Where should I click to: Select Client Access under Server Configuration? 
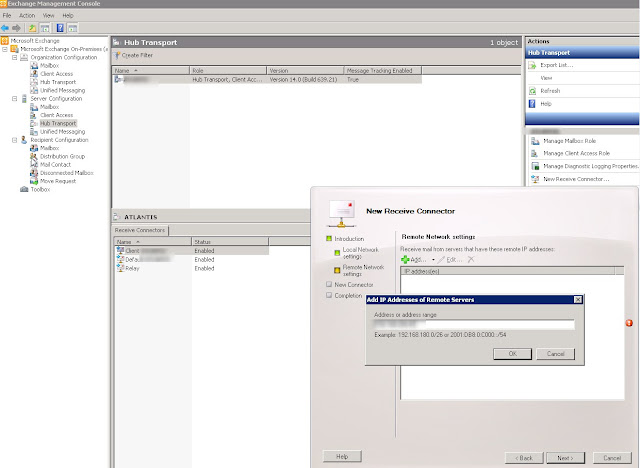point(56,115)
